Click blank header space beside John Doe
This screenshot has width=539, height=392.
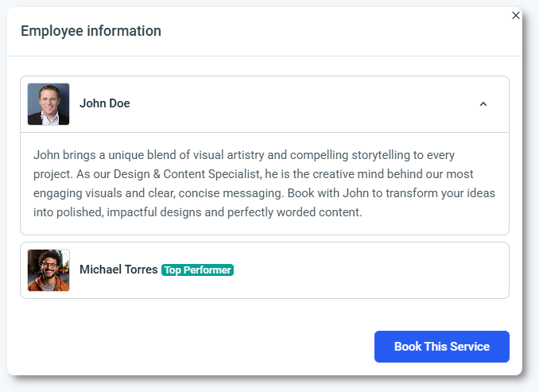(302, 104)
